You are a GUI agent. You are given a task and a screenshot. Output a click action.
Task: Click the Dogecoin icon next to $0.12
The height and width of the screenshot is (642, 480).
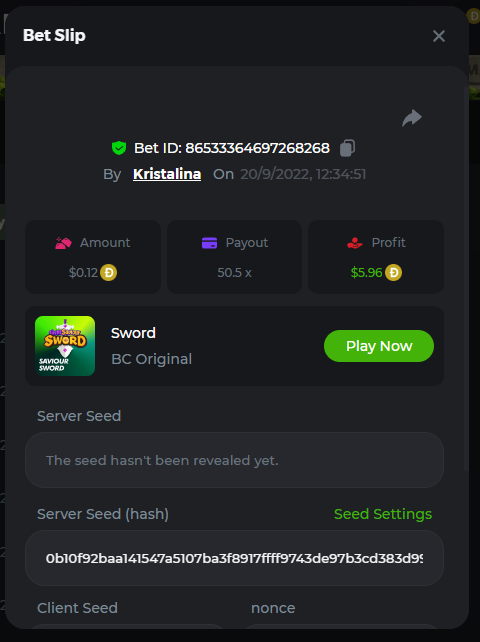pyautogui.click(x=109, y=272)
